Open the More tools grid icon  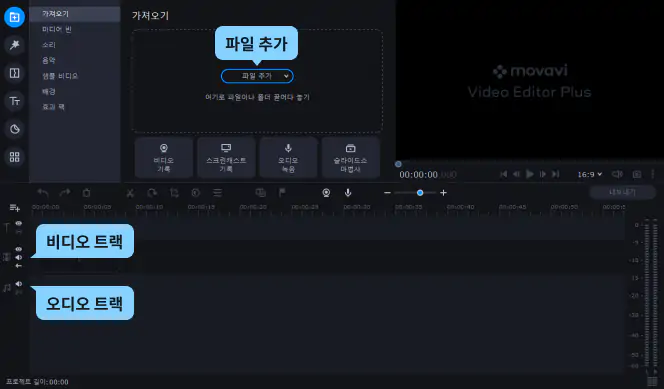[x=14, y=157]
